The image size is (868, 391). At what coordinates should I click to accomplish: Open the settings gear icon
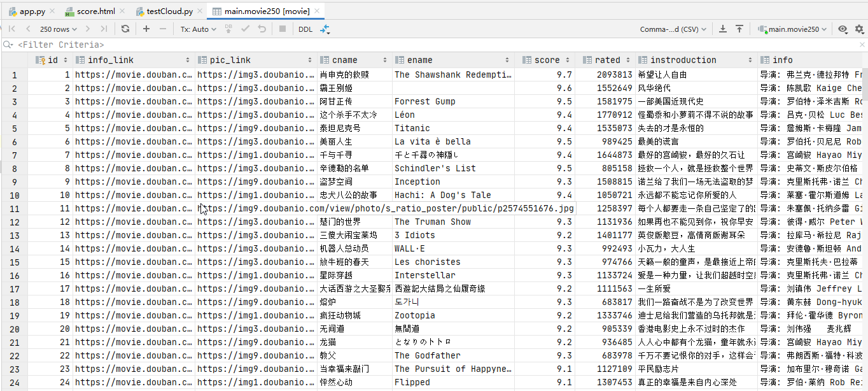(859, 29)
